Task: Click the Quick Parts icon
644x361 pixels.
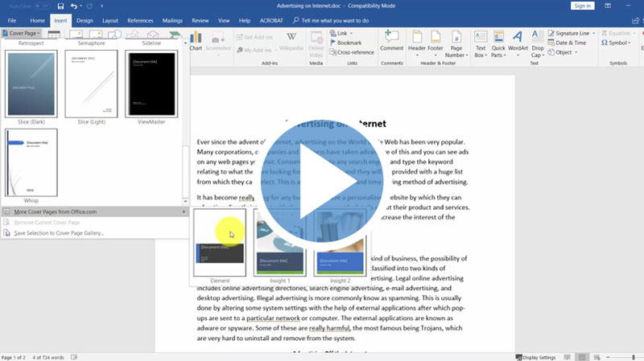Action: (498, 41)
